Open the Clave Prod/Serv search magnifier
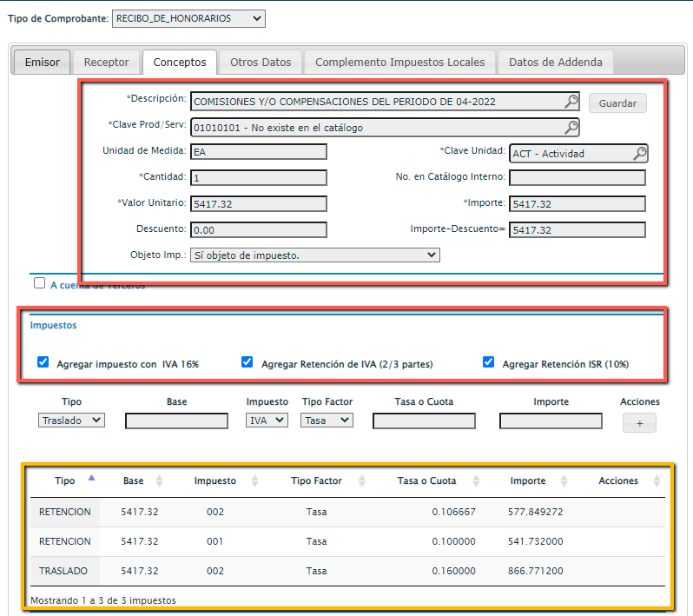The image size is (693, 616). point(571,128)
